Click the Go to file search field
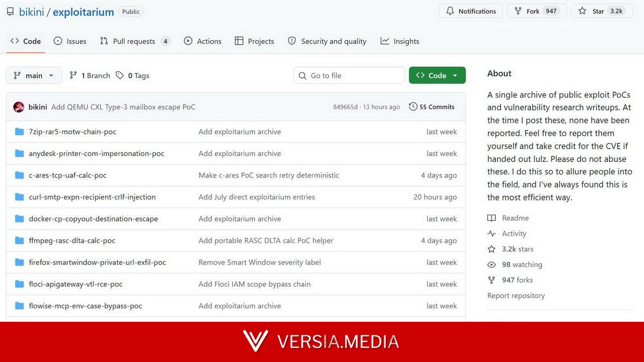This screenshot has width=644, height=362. [x=349, y=76]
